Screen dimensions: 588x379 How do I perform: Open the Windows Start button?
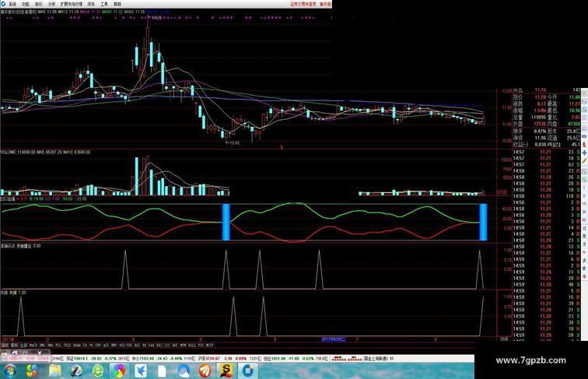pyautogui.click(x=10, y=371)
